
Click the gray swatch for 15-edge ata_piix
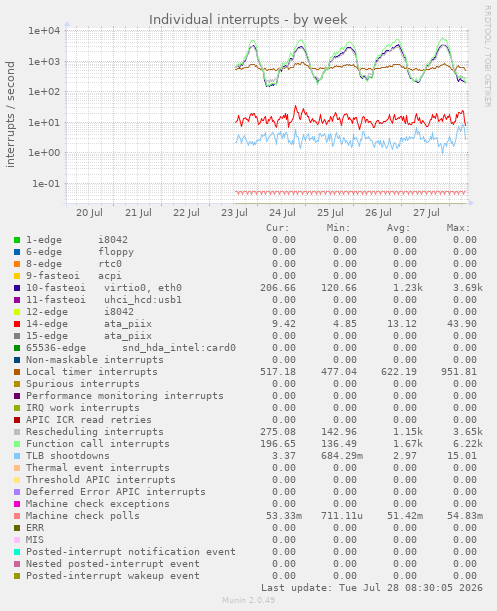pos(17,336)
